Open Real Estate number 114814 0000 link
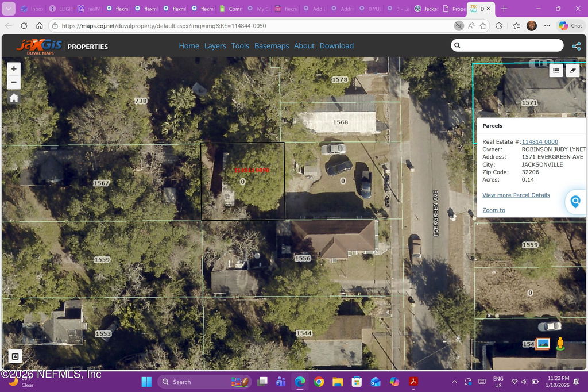Screen dimensions: 588x392 tap(539, 142)
